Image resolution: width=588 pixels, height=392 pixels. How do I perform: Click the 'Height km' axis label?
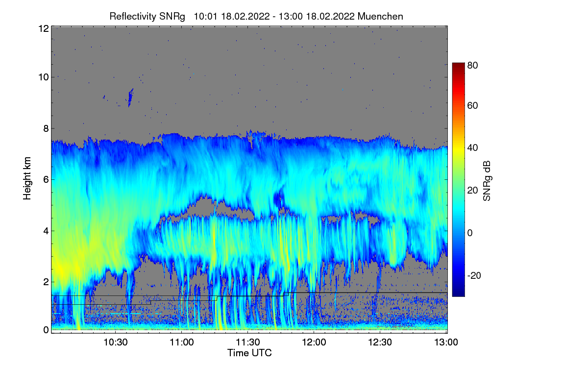pyautogui.click(x=27, y=178)
